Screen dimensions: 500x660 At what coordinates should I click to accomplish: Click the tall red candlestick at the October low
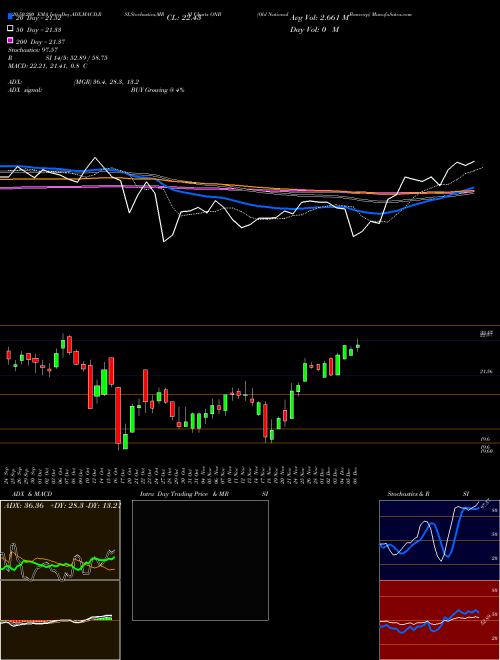118,415
